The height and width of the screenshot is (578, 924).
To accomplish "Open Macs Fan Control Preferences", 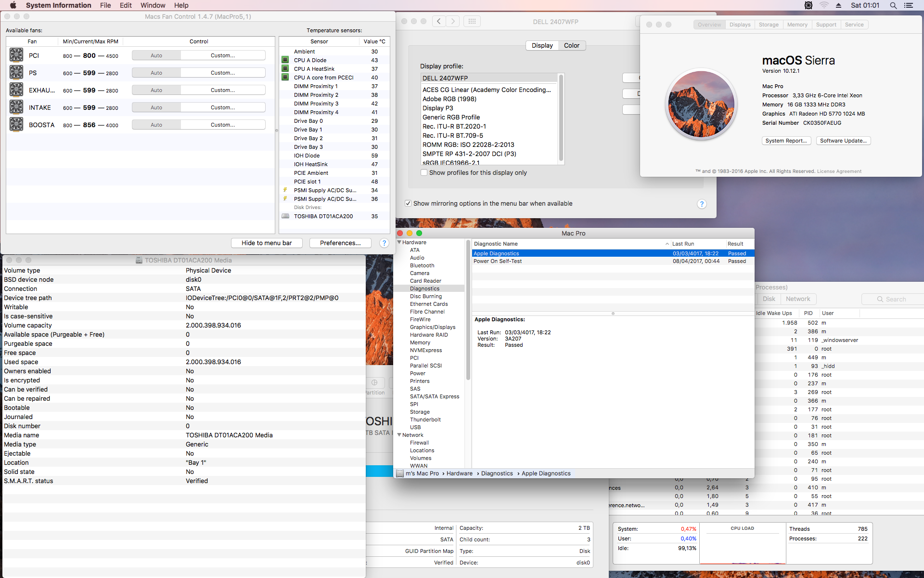I will click(340, 243).
